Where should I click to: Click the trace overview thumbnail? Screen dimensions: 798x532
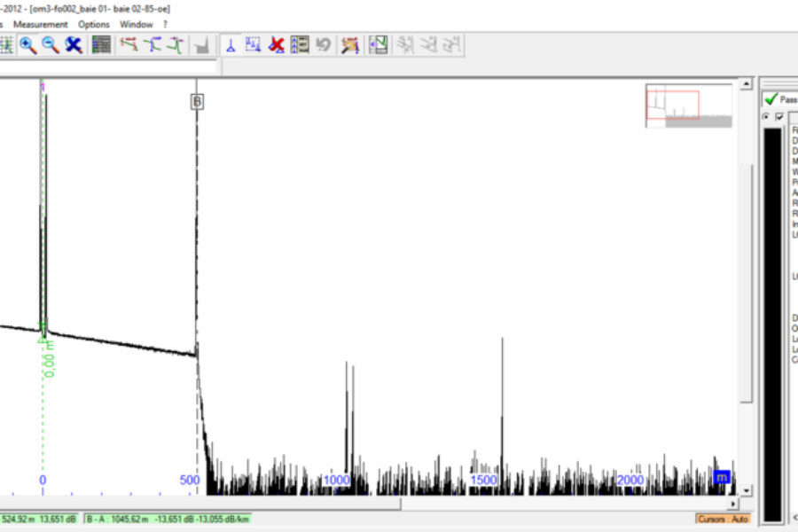(689, 106)
